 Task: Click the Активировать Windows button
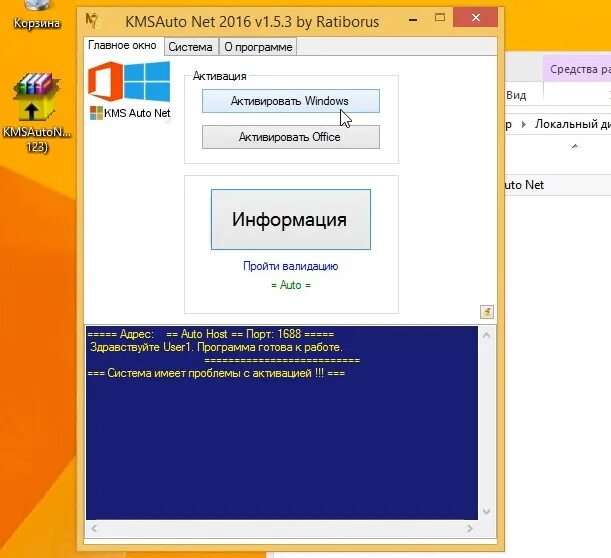pos(291,101)
